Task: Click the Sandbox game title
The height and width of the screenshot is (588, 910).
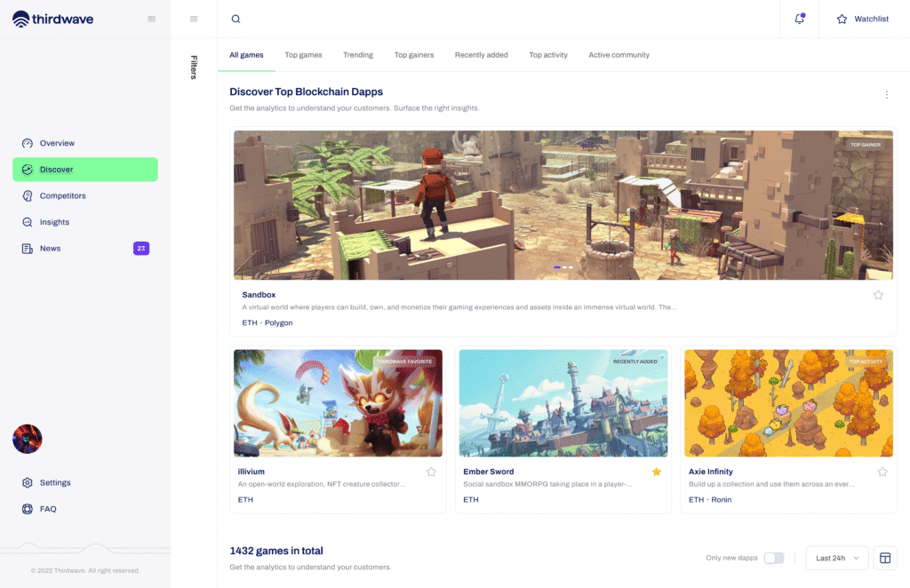Action: click(x=259, y=295)
